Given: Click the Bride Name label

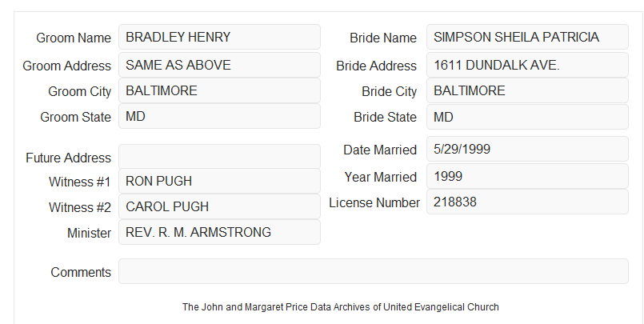Looking at the screenshot, I should (383, 38).
